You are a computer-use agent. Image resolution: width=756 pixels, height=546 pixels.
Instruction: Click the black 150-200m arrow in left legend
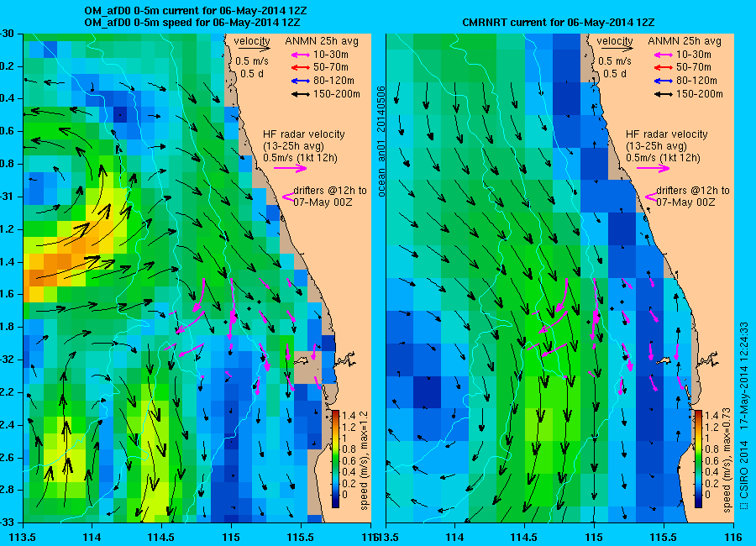pyautogui.click(x=301, y=95)
